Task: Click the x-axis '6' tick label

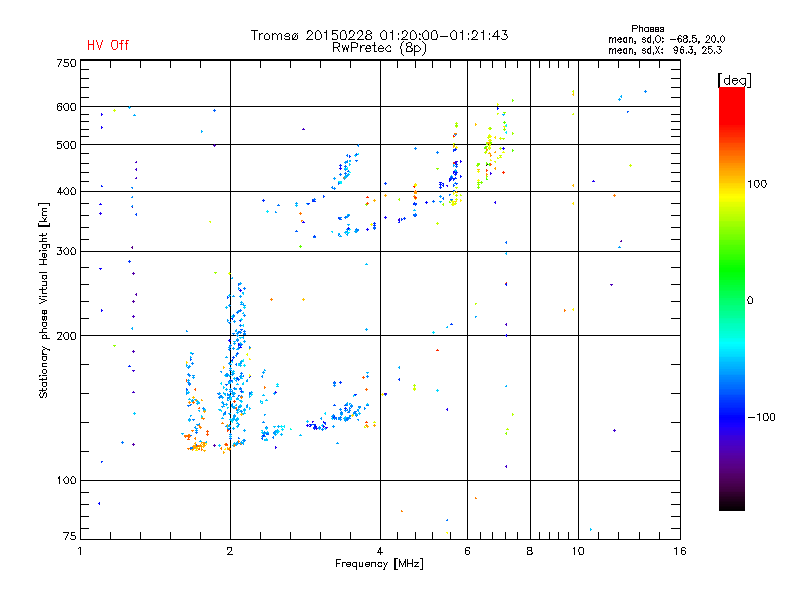Action: point(467,551)
